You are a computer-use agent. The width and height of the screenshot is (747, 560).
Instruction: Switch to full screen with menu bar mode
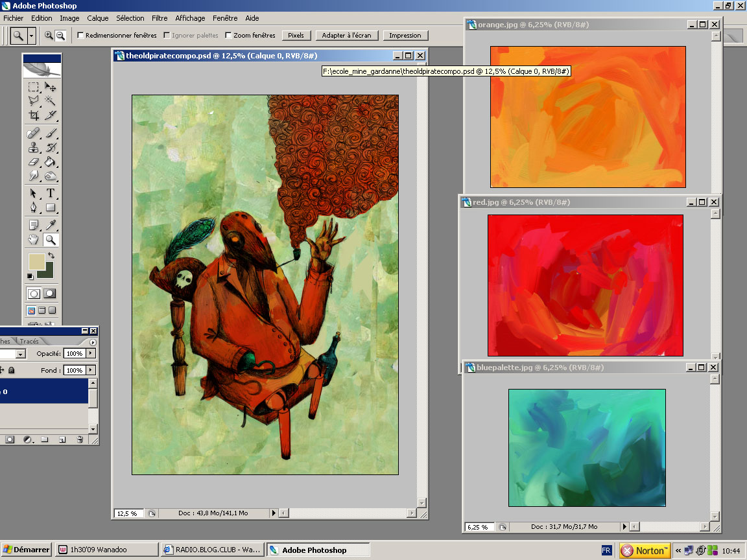click(x=42, y=310)
